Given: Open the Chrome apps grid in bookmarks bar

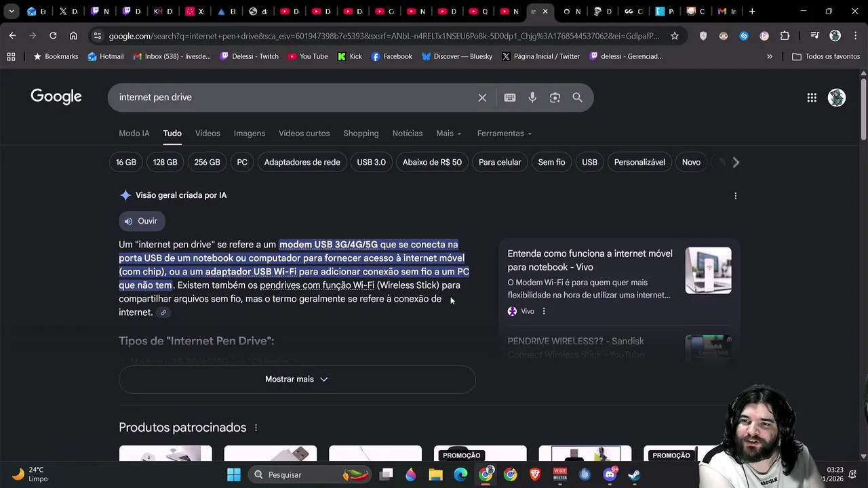Looking at the screenshot, I should pyautogui.click(x=11, y=57).
